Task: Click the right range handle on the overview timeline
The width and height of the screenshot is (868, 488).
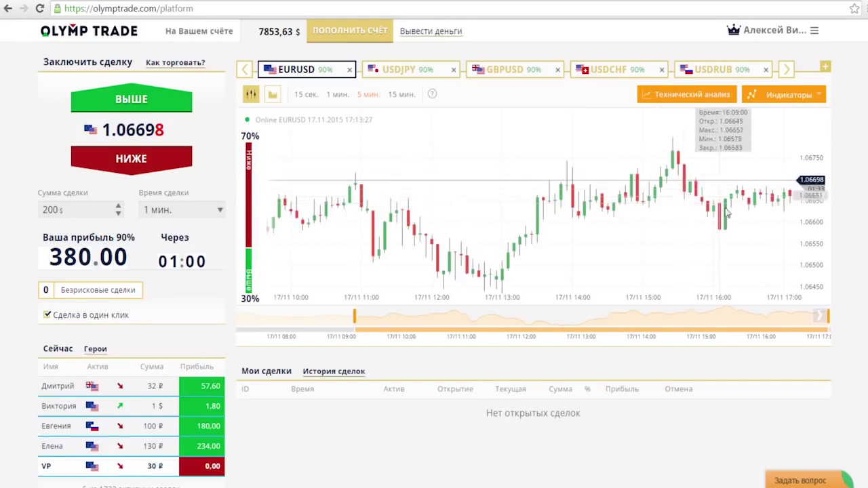Action: [x=828, y=316]
